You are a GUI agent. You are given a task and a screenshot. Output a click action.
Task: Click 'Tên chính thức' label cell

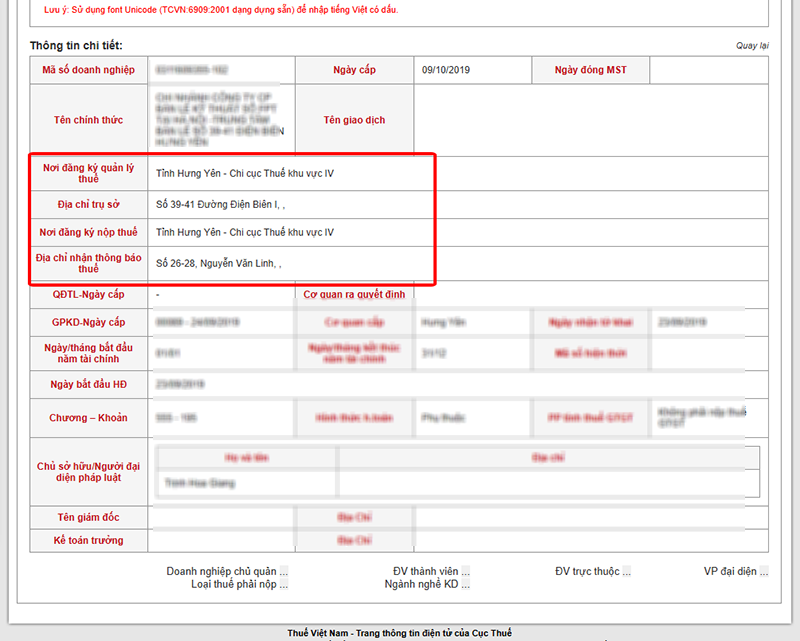(x=89, y=120)
